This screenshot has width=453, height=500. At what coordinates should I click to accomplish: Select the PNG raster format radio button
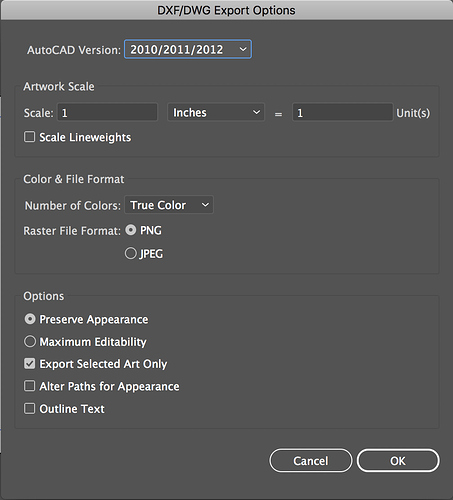131,230
